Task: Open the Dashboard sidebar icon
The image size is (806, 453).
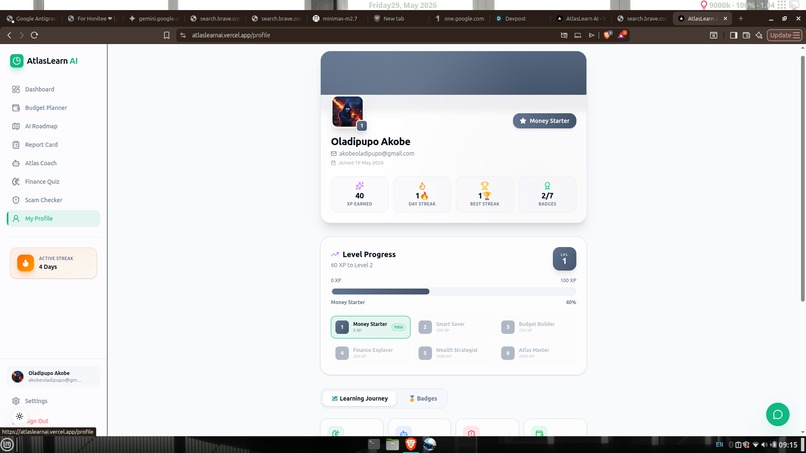Action: click(16, 89)
